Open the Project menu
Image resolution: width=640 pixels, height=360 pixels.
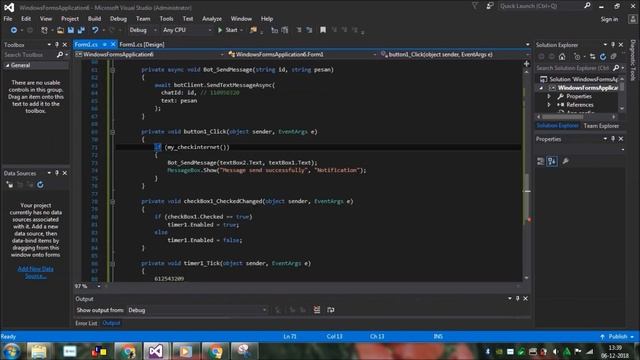[x=70, y=19]
